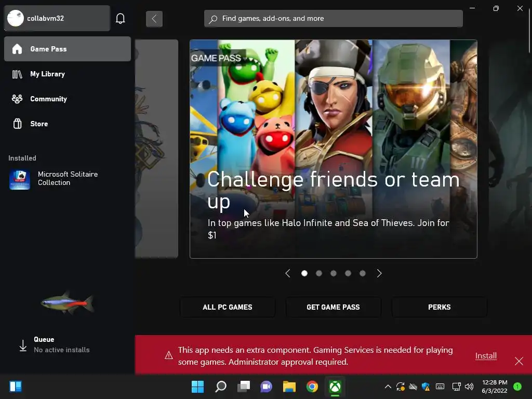Open the Windows Start menu

[197, 387]
